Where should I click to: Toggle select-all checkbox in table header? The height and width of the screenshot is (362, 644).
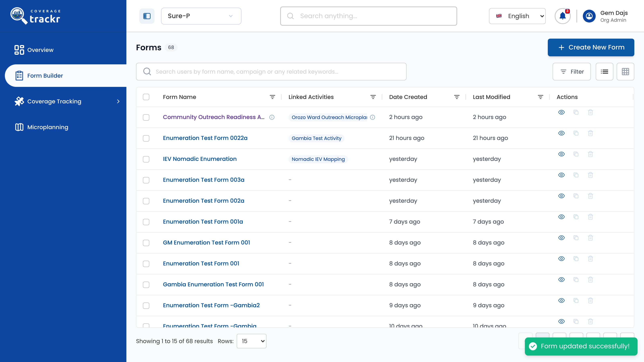(146, 97)
